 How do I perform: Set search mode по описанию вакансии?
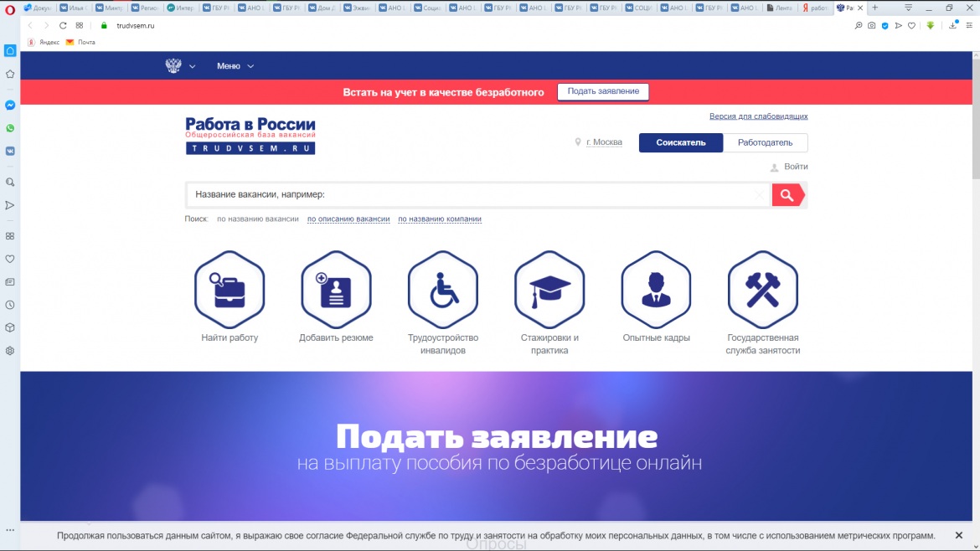point(348,219)
